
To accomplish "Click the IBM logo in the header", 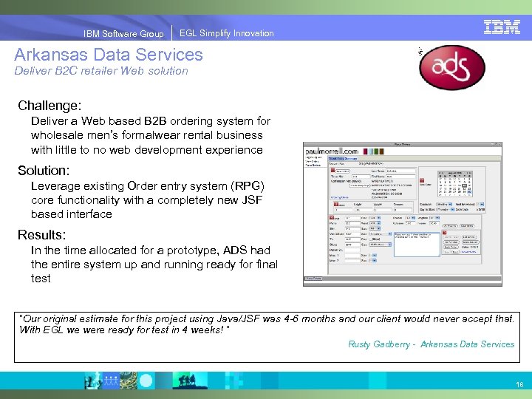I will pos(502,27).
